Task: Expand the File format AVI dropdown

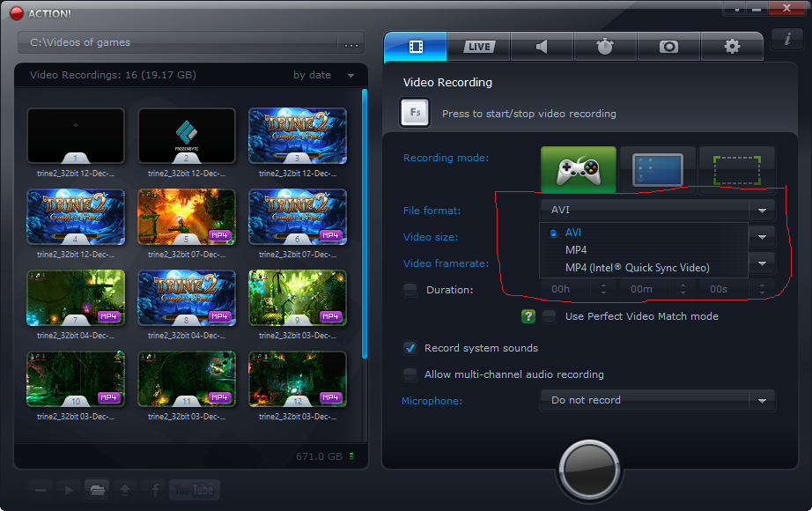Action: coord(657,210)
